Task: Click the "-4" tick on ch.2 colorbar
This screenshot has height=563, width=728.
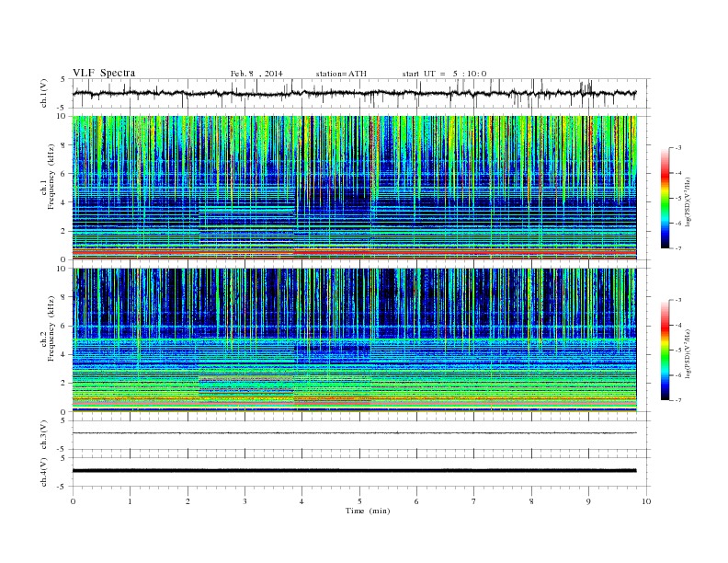Action: pos(677,325)
